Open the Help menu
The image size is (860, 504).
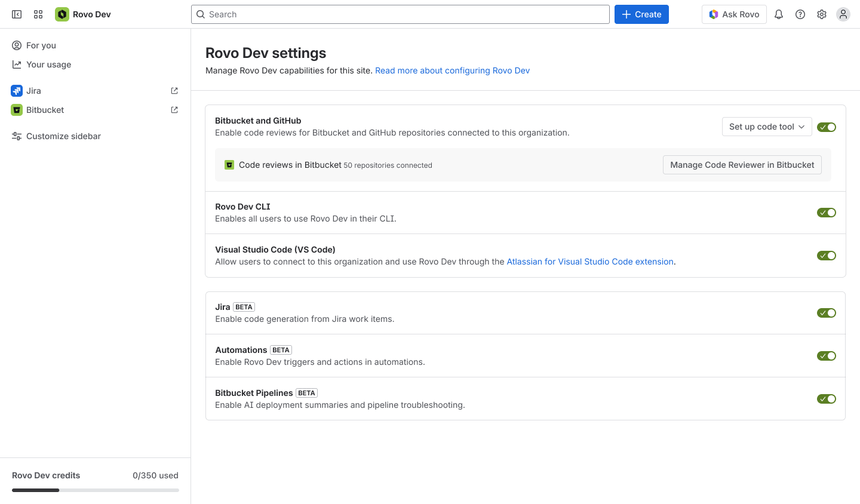[x=800, y=14]
